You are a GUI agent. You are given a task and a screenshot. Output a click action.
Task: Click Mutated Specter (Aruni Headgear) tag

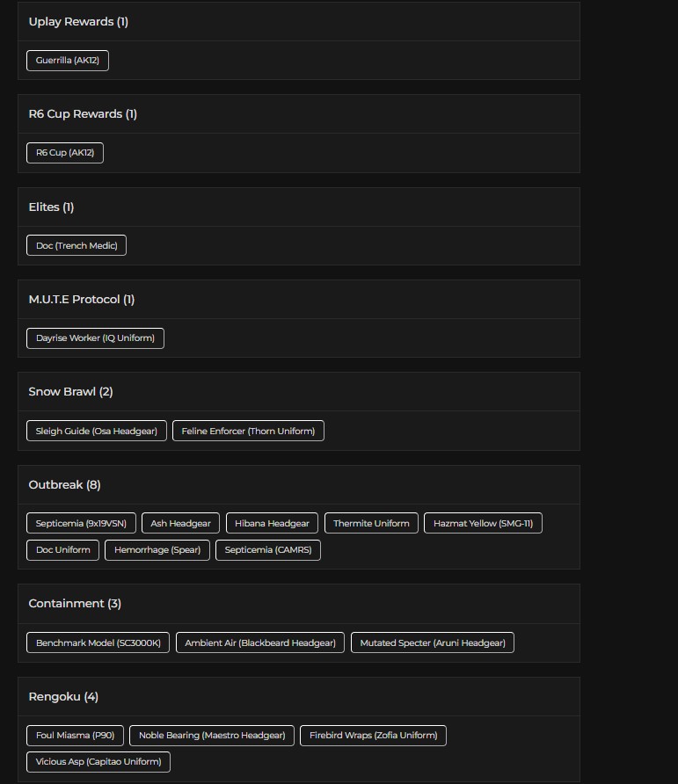point(433,643)
